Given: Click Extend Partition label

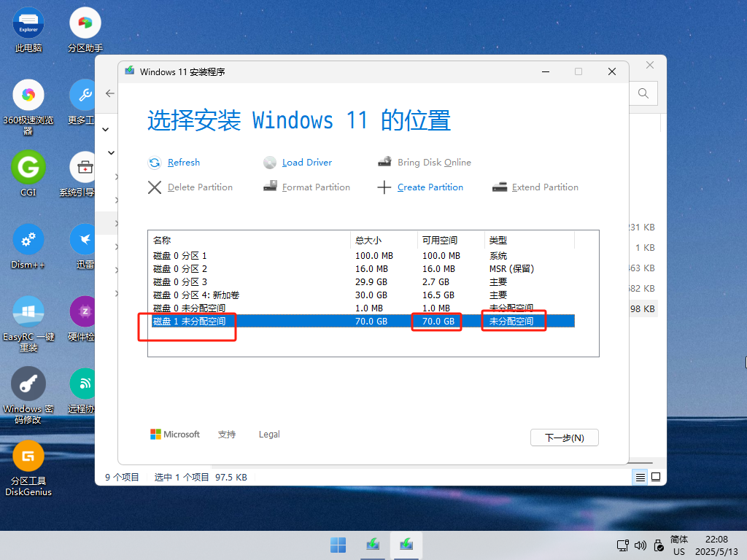Looking at the screenshot, I should click(545, 187).
